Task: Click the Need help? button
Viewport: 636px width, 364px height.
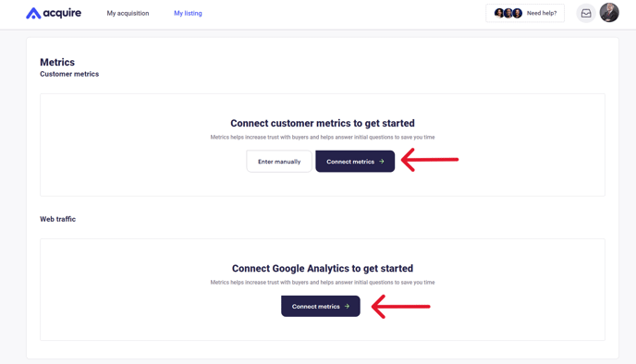Action: [525, 13]
